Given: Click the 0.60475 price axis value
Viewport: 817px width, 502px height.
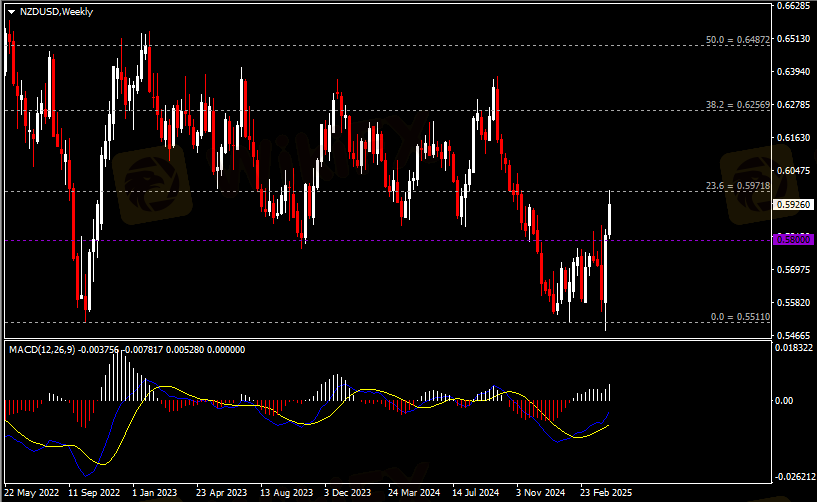Looking at the screenshot, I should (x=794, y=170).
